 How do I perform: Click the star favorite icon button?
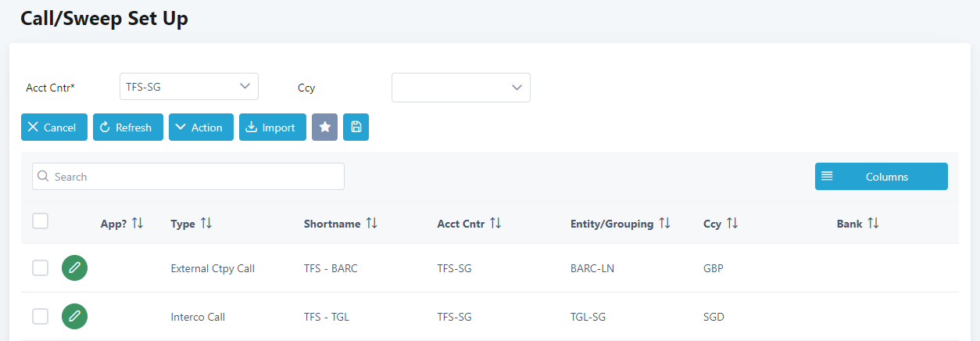(324, 127)
